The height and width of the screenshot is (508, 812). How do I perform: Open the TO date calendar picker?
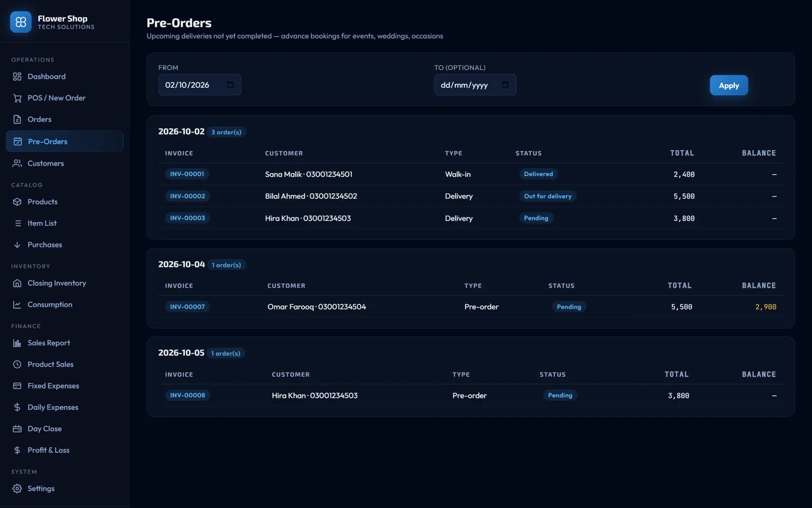505,85
